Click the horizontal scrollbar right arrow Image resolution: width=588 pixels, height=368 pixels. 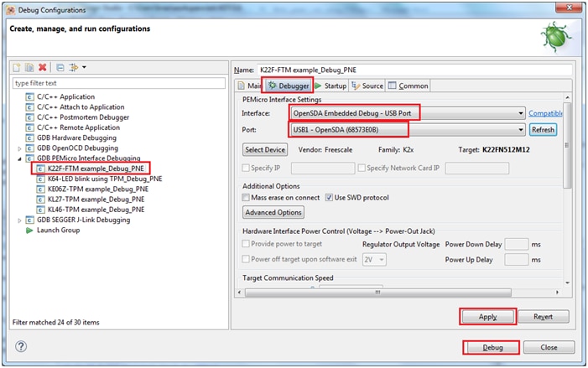557,293
